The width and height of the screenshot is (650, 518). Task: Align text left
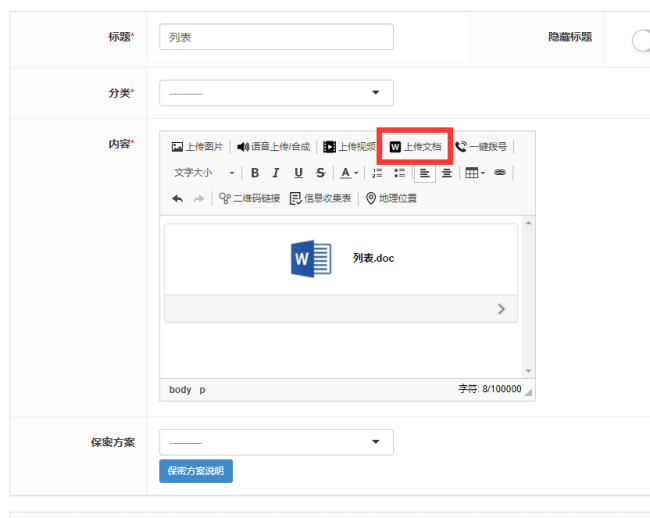(424, 173)
